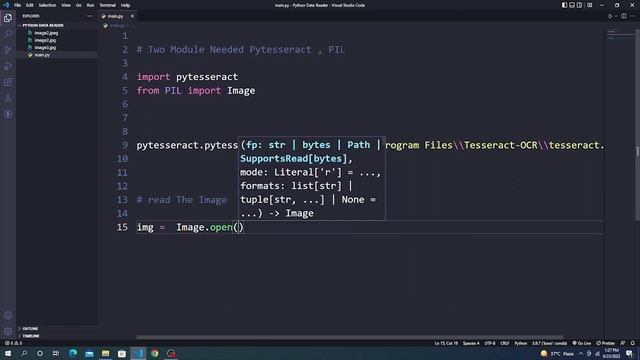Toggle secondary sidebar in title bar
The width and height of the screenshot is (640, 360).
(579, 5)
